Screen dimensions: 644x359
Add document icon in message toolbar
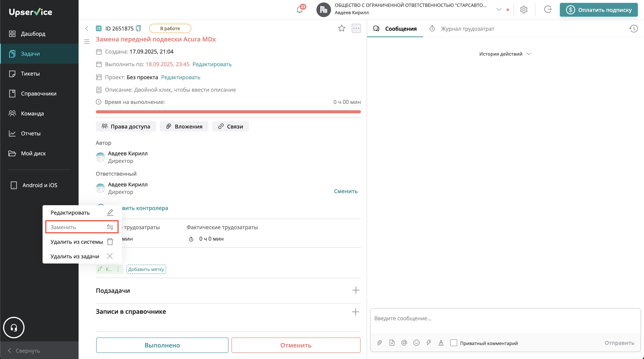(392, 343)
